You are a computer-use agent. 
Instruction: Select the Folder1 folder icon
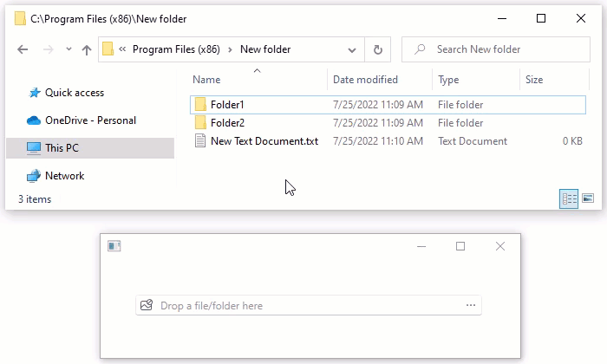tap(200, 105)
